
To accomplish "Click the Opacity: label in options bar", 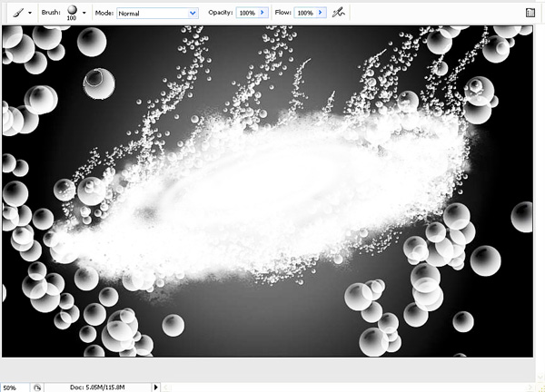I will point(221,12).
